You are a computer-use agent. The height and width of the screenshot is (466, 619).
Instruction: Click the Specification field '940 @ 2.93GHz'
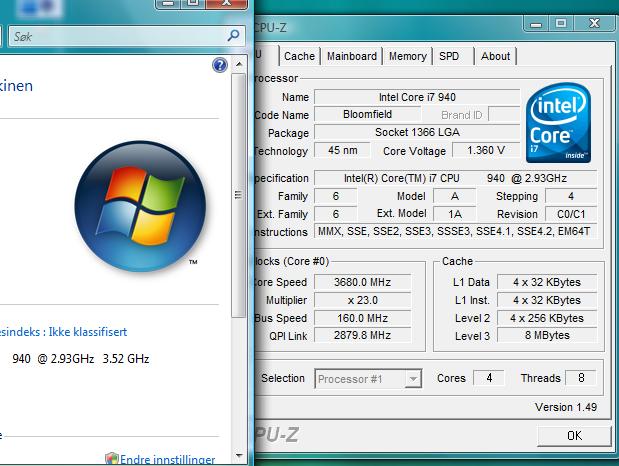click(x=455, y=178)
